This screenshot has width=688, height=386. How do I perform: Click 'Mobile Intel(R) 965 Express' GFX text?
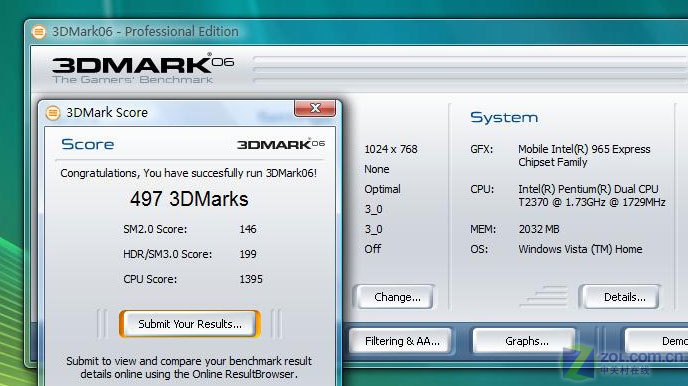584,149
